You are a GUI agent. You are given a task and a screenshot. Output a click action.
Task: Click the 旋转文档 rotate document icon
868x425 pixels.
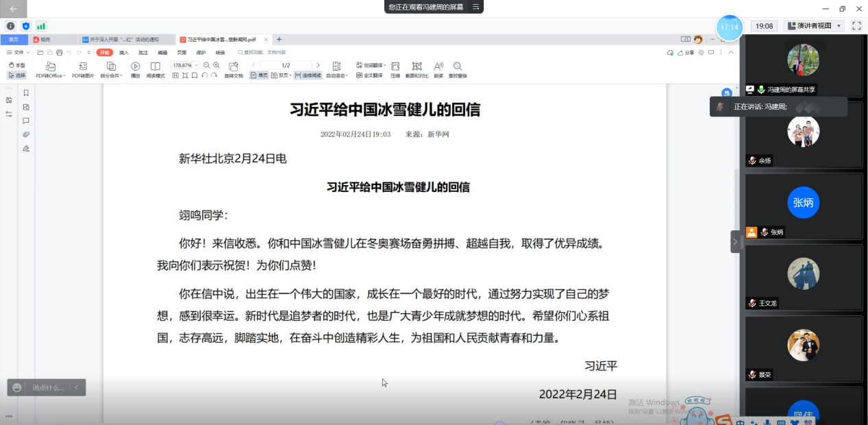coord(234,66)
